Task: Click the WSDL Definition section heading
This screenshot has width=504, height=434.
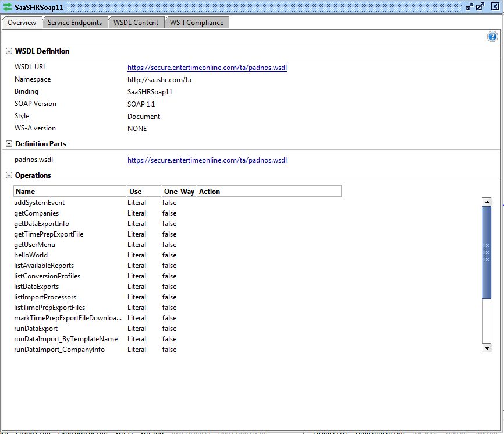Action: click(x=42, y=51)
